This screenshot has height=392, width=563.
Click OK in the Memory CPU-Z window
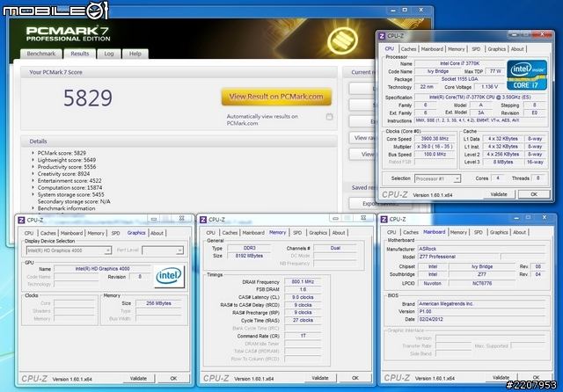(355, 378)
